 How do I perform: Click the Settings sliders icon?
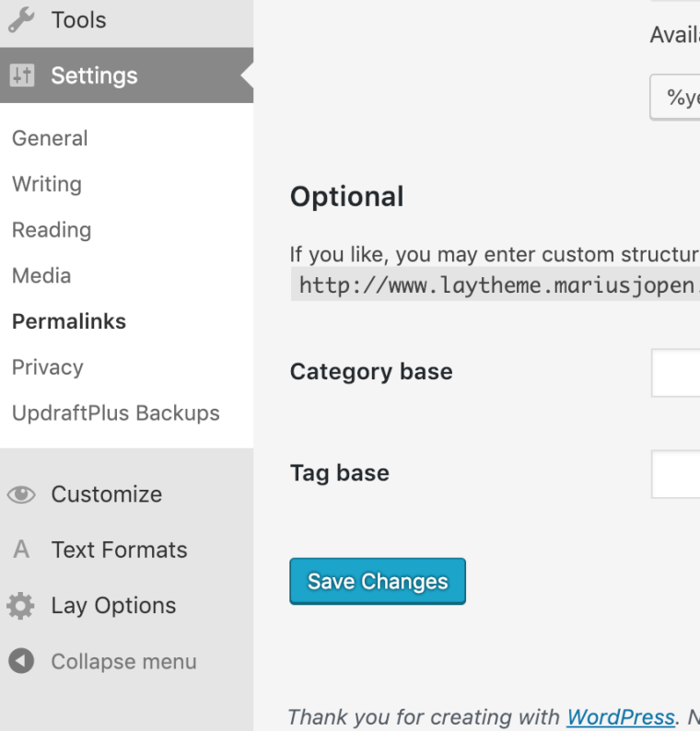(20, 75)
